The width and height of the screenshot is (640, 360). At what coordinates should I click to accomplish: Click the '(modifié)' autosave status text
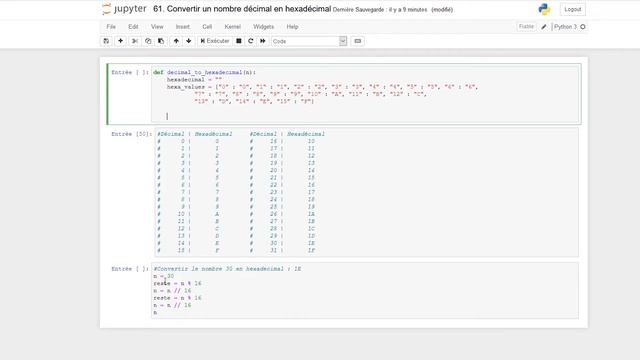[442, 9]
